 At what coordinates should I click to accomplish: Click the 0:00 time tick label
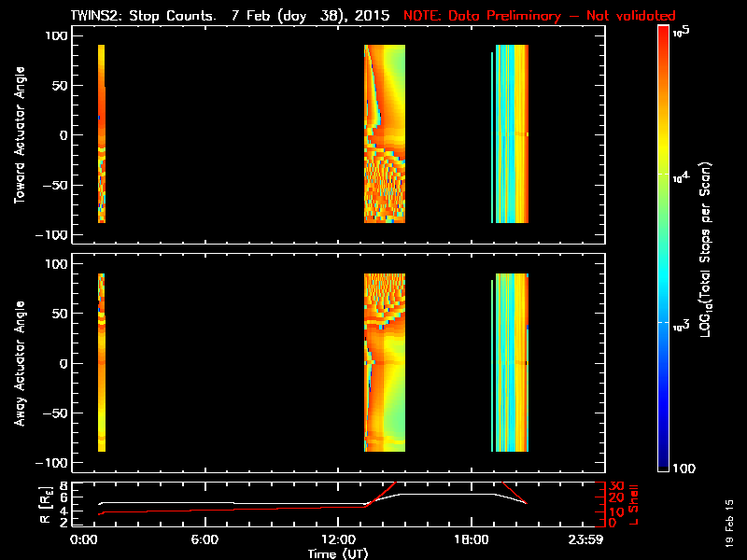84,540
